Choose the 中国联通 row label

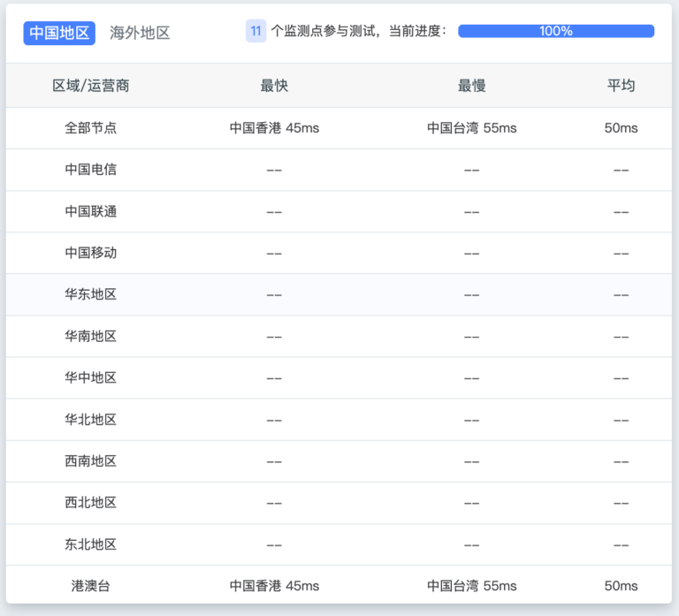(91, 211)
